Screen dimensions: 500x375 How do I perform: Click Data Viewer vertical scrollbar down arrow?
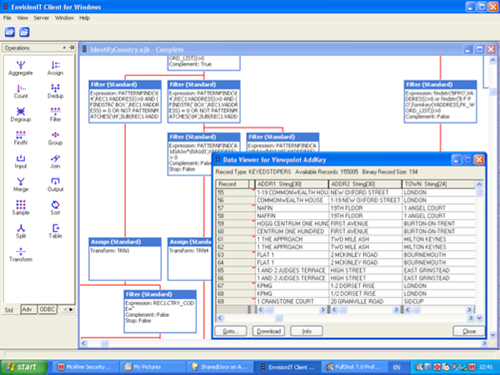tap(479, 318)
